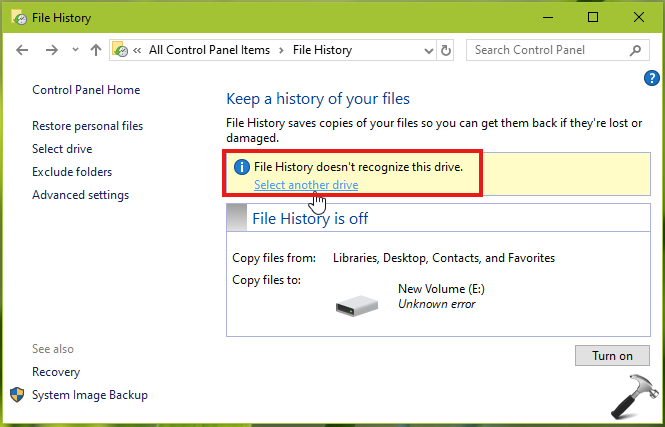
Task: Click the New Volume (E:) drive icon
Action: click(x=357, y=306)
